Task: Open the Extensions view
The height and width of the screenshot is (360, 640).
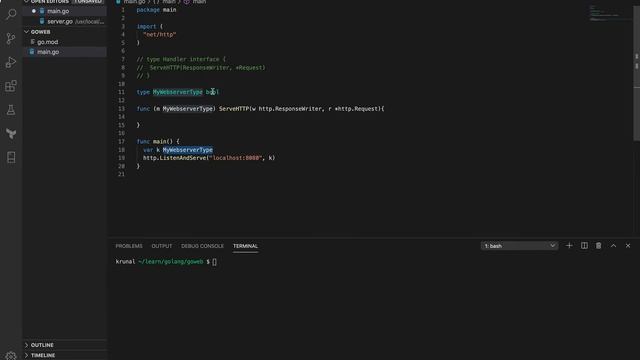Action: pos(11,86)
